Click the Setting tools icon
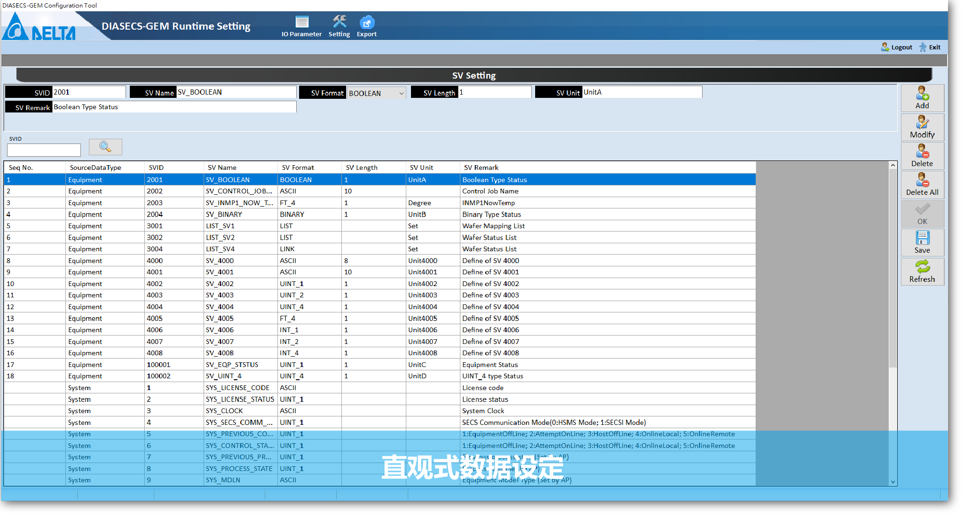 pos(339,22)
